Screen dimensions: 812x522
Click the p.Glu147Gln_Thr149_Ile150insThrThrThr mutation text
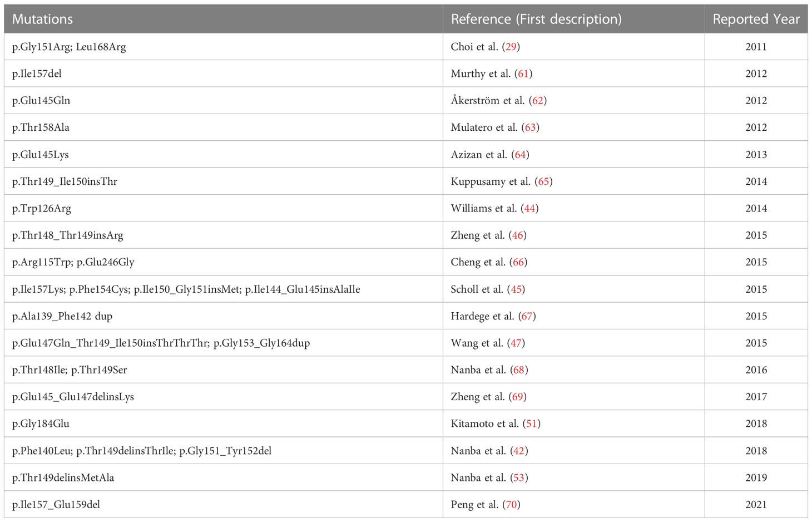tap(161, 343)
